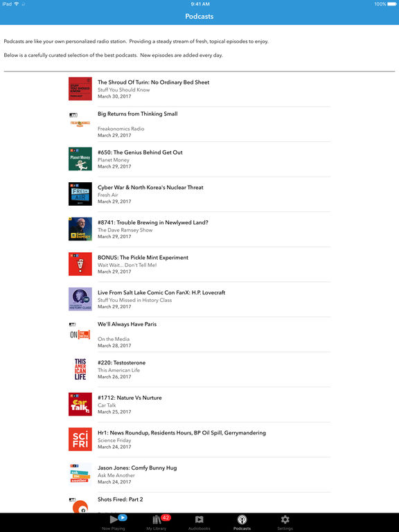Tap the Wi-Fi icon in status bar

(x=17, y=3)
